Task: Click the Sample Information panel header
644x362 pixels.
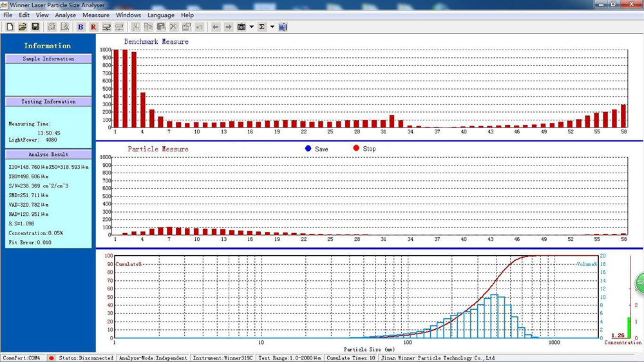Action: [x=48, y=59]
